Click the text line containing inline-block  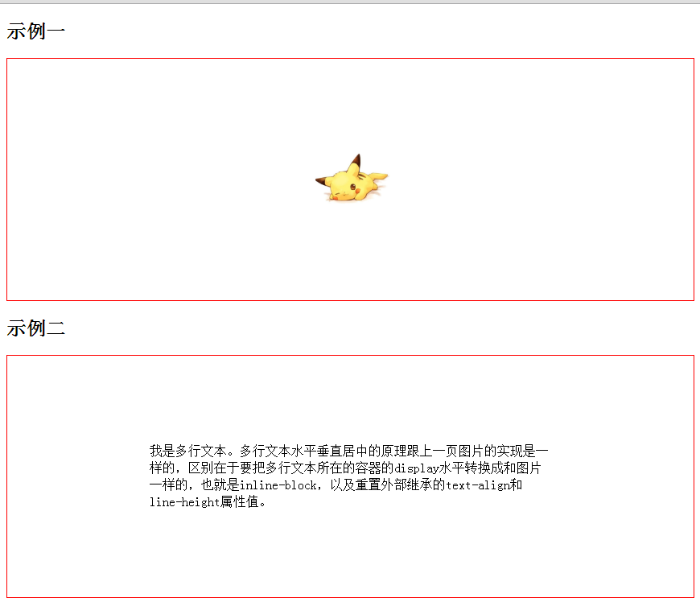(x=336, y=484)
